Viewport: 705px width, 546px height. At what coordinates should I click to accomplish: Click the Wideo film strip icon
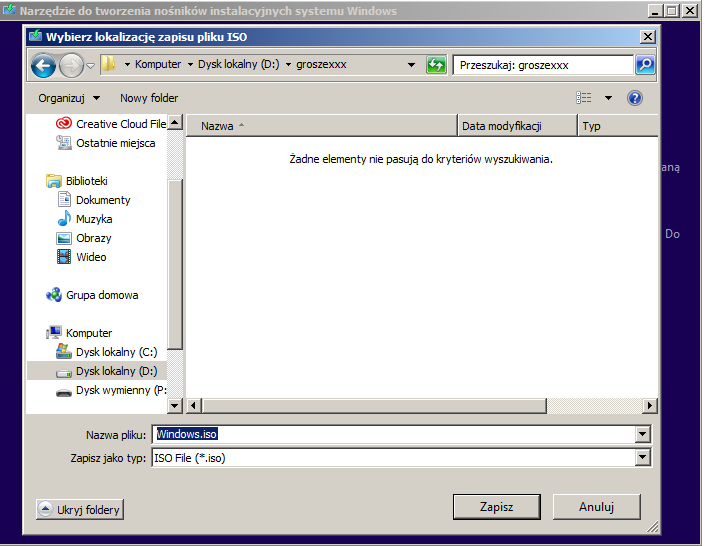point(64,257)
